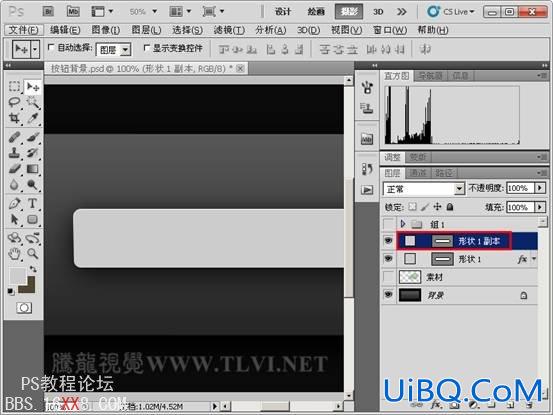The image size is (553, 415).
Task: Select the Rectangular Marquee tool
Action: 14,86
